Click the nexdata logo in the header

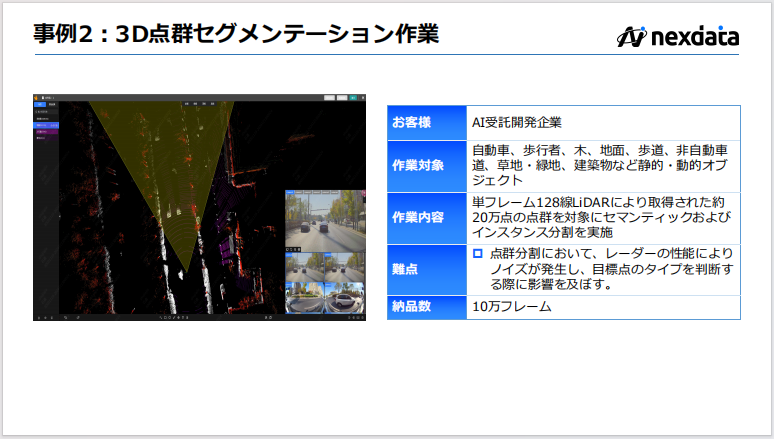click(677, 37)
